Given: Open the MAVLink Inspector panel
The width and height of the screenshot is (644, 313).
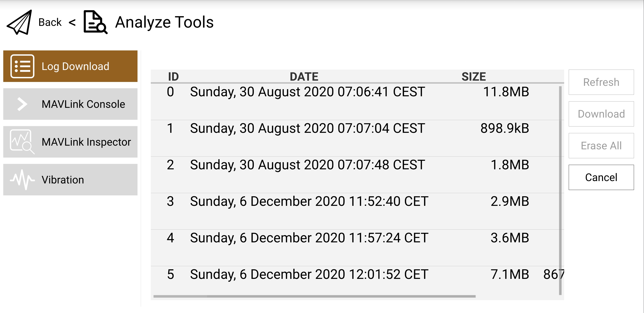Looking at the screenshot, I should point(86,142).
